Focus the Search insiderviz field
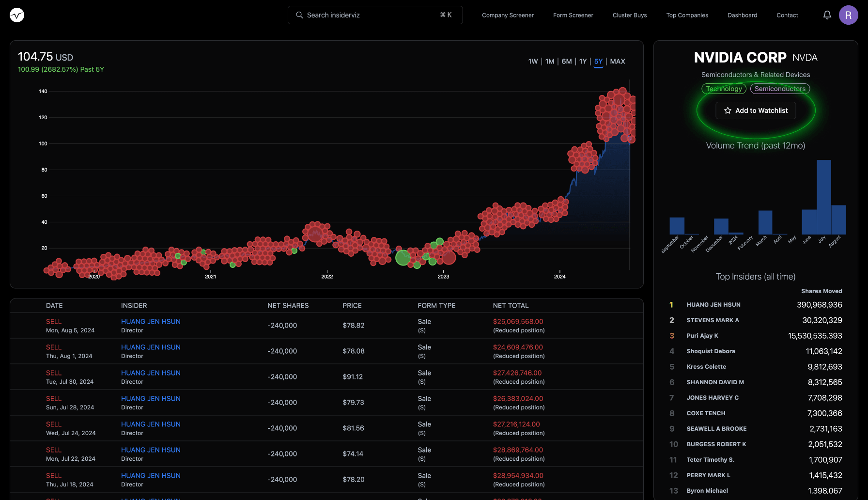The width and height of the screenshot is (868, 500). (375, 15)
